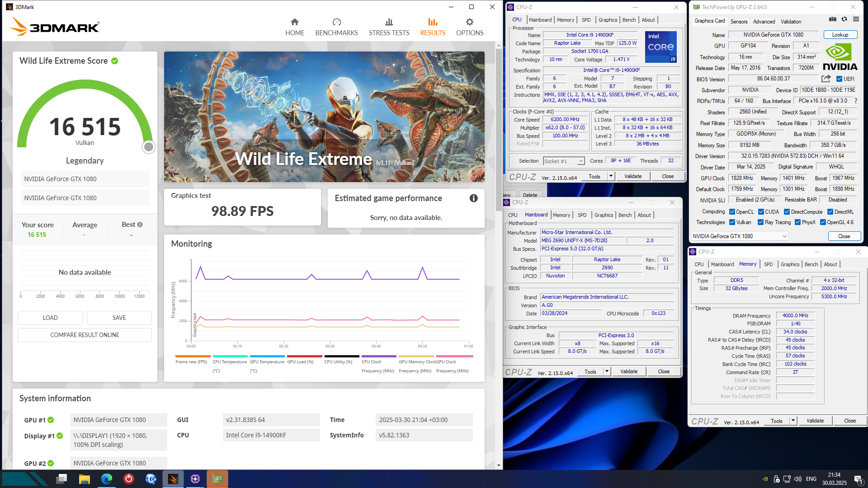Click Wild Life Extreme banner image
This screenshot has height=488, width=868.
[324, 117]
